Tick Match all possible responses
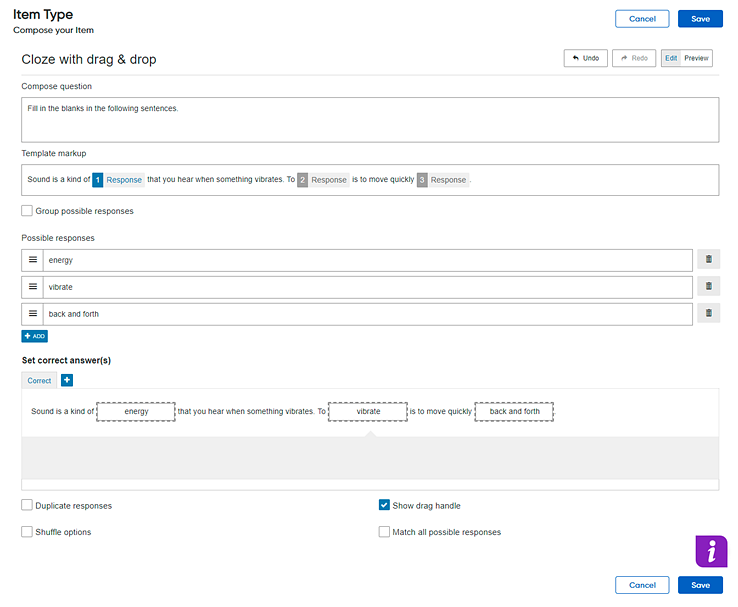The width and height of the screenshot is (738, 607). (385, 532)
